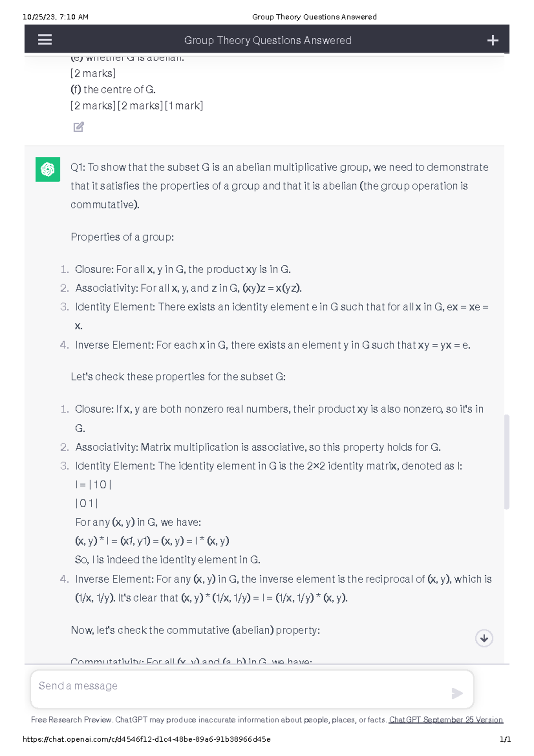Screen dimensions: 534x756
Task: Click the chat.openai.com URL in the footer
Action: (146, 740)
